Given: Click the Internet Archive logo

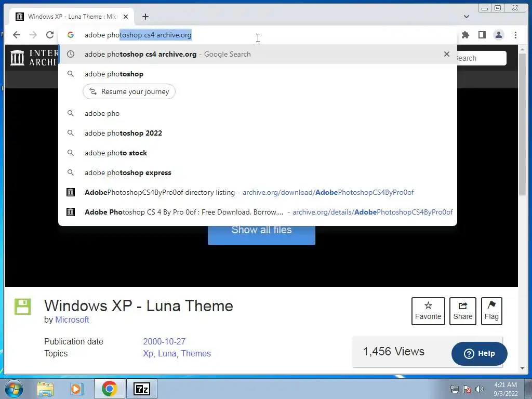Looking at the screenshot, I should pyautogui.click(x=33, y=57).
